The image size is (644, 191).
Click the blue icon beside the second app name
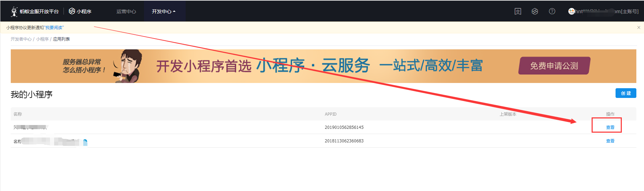pos(85,142)
